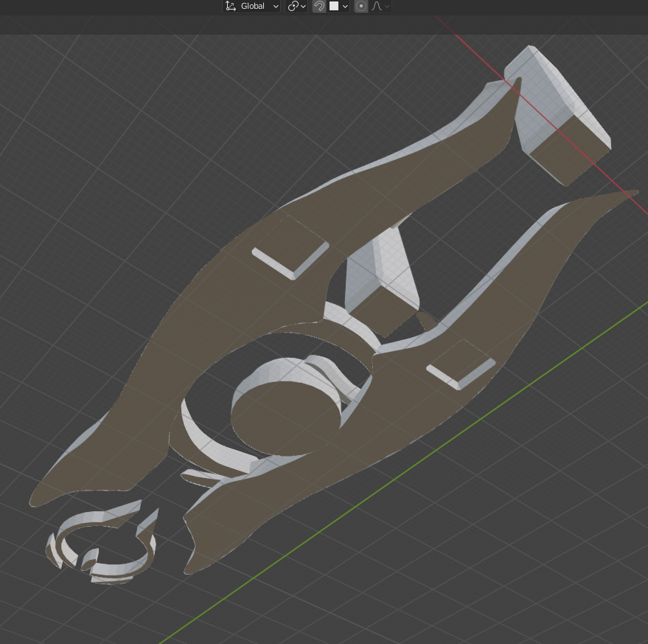648x644 pixels.
Task: Expand the transform pivot point dropdown
Action: tap(304, 6)
